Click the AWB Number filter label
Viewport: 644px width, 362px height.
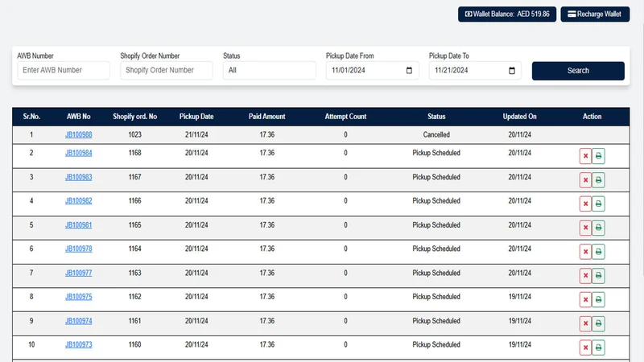(x=35, y=56)
